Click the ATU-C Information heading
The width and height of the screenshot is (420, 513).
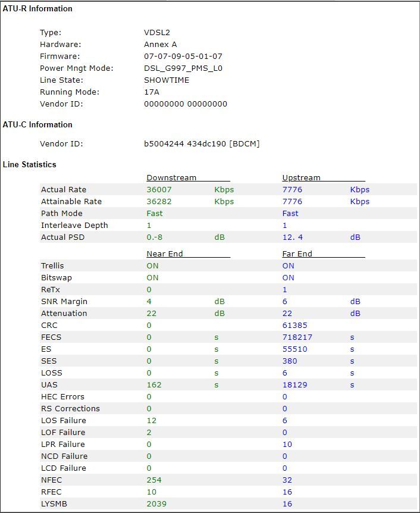click(x=37, y=125)
